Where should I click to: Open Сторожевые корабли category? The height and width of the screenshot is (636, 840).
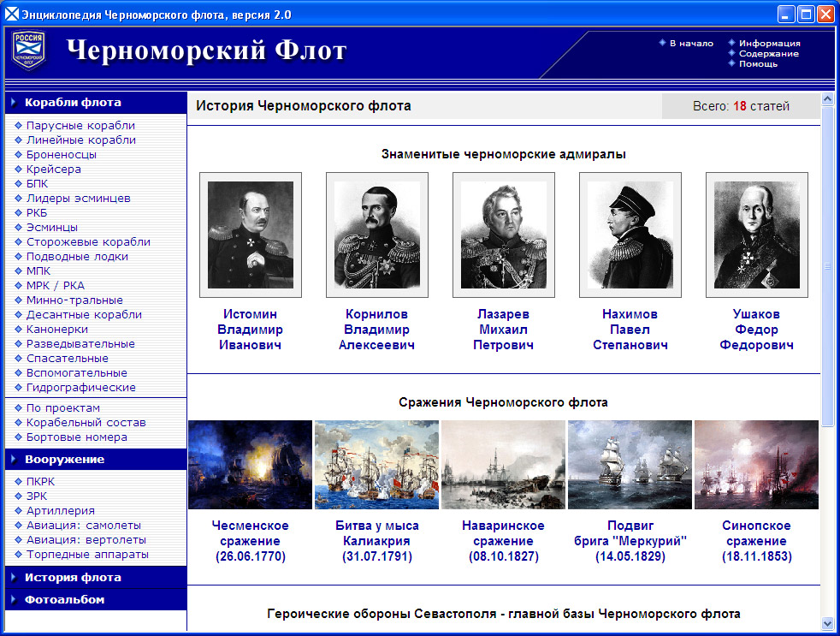(x=88, y=242)
